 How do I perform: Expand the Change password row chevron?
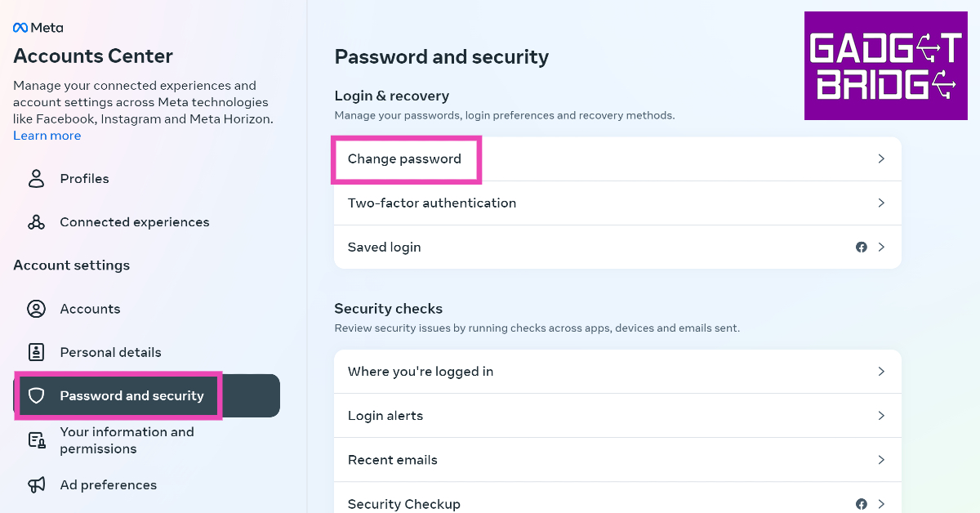881,158
